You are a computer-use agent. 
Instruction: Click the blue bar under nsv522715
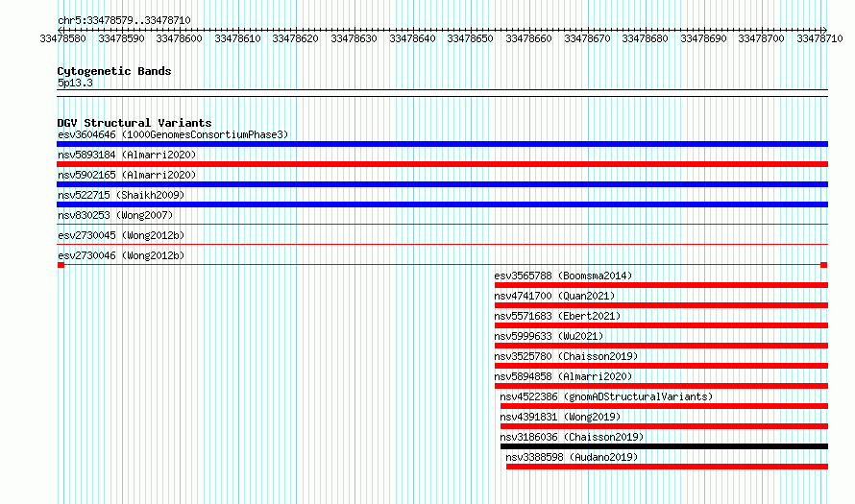click(x=442, y=204)
